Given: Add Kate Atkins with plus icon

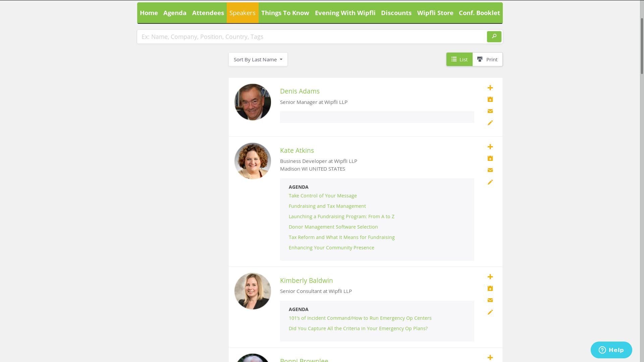Looking at the screenshot, I should (x=490, y=147).
